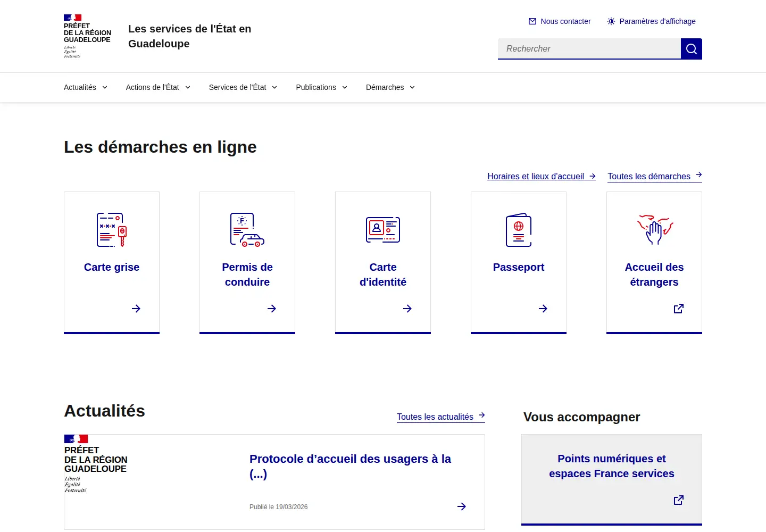Image resolution: width=766 pixels, height=532 pixels.
Task: Expand the Services de l'État menu
Action: point(243,87)
